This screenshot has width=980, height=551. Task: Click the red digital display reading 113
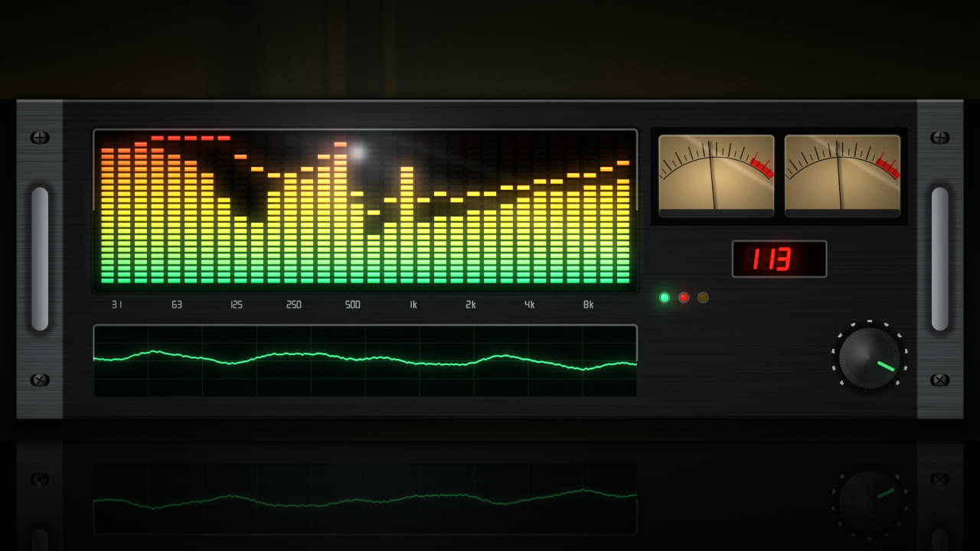779,259
